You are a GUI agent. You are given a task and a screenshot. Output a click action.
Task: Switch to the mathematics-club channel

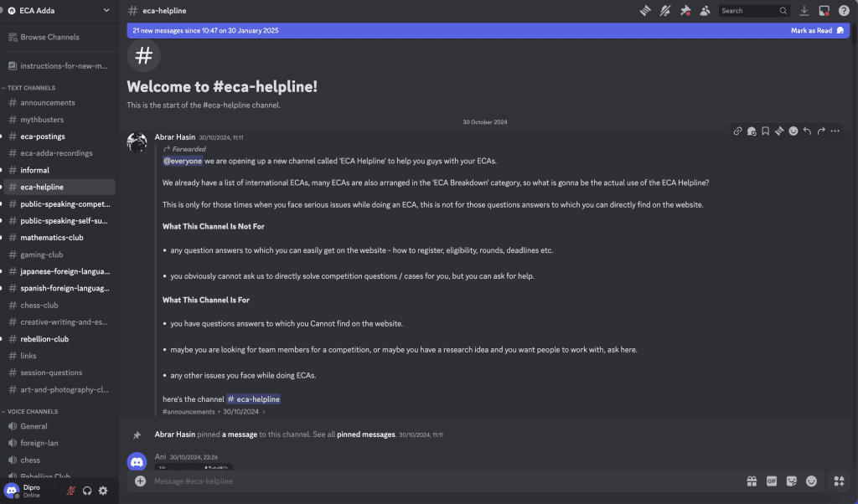[x=52, y=238]
